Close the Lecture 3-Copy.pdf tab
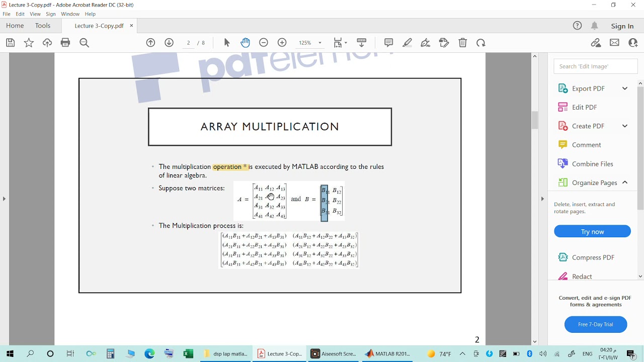This screenshot has height=362, width=644. pyautogui.click(x=132, y=26)
